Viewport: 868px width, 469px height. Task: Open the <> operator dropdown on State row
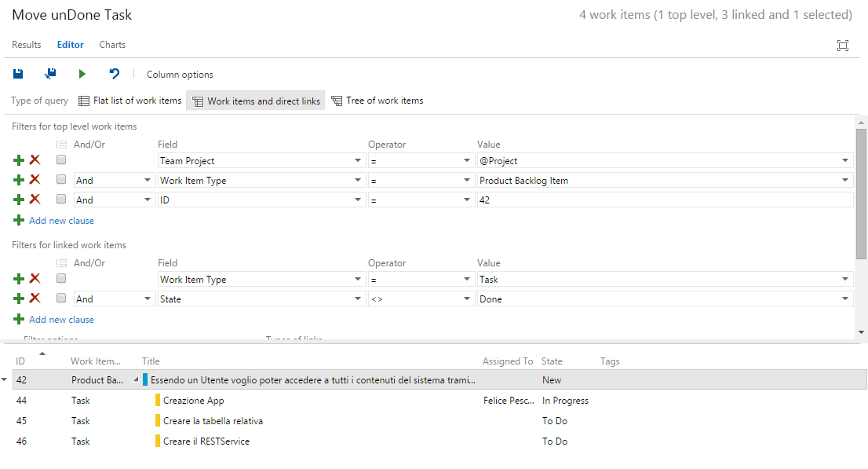[x=467, y=299]
